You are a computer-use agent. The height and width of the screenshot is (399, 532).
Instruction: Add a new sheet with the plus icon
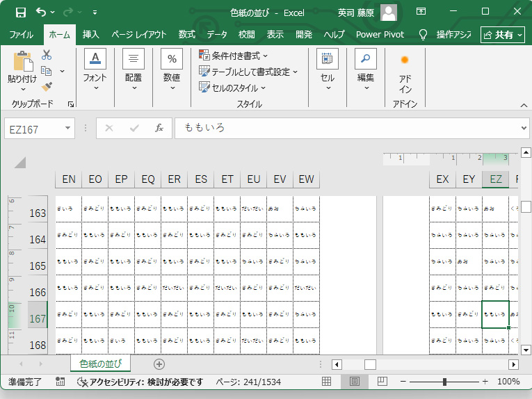(x=159, y=364)
